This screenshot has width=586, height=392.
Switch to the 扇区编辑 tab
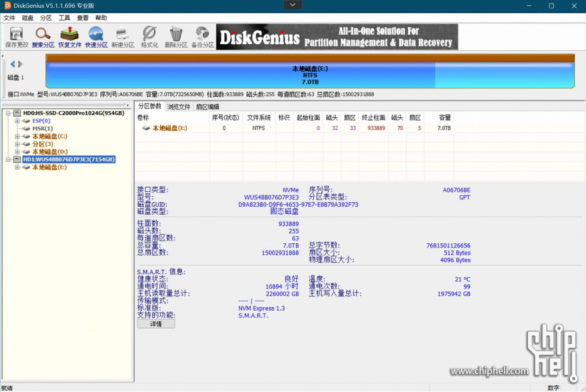pos(208,107)
